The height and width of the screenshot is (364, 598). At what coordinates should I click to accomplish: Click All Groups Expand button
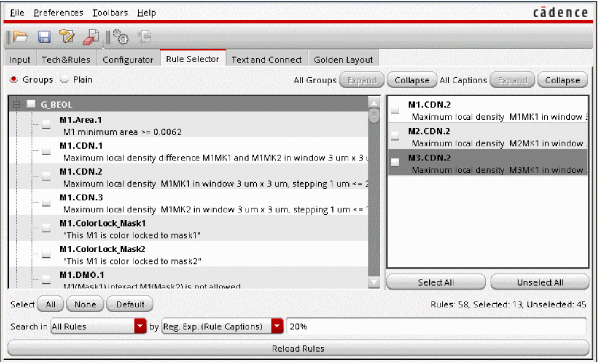(362, 80)
